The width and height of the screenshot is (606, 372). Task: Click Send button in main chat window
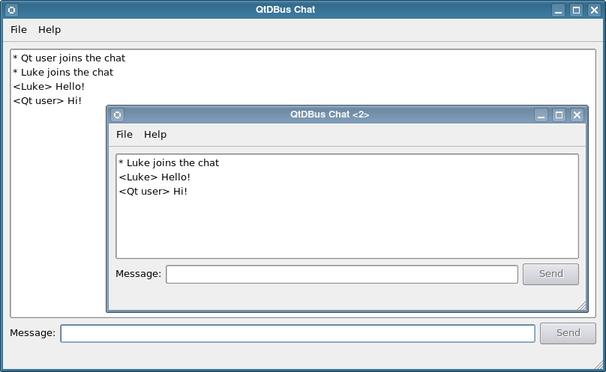click(x=568, y=333)
